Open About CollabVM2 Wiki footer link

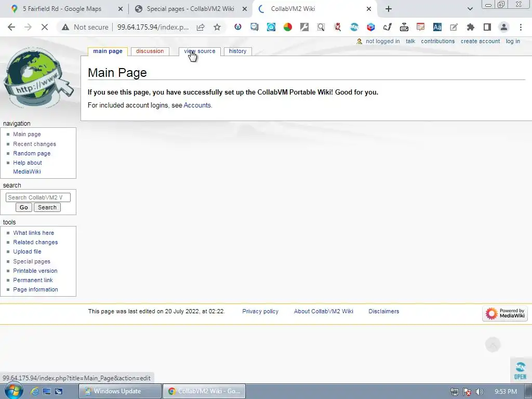tap(323, 311)
